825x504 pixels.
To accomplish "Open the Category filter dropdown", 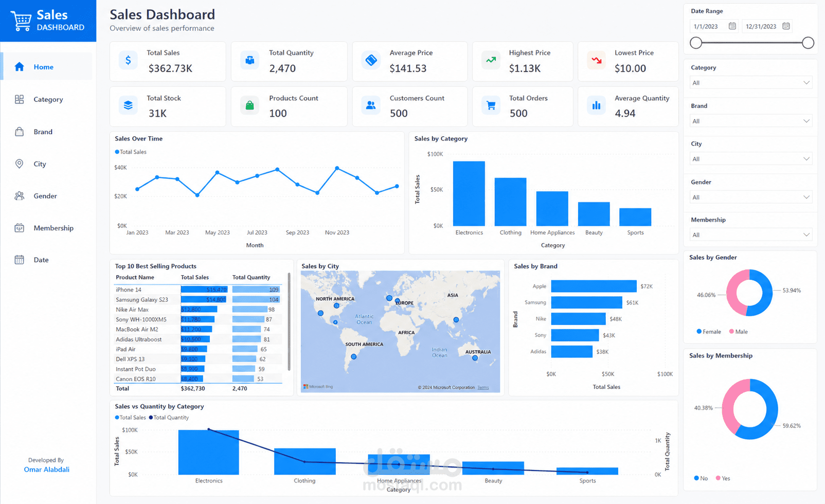I will [751, 83].
